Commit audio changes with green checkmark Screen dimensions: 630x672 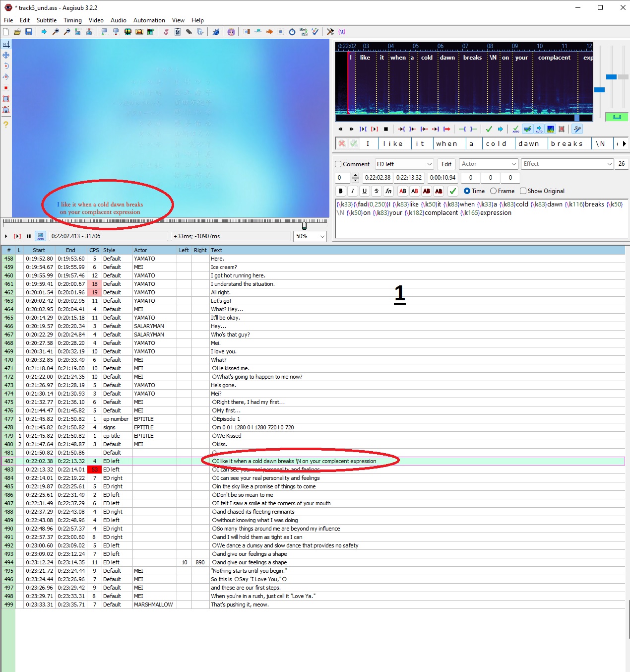(x=489, y=129)
